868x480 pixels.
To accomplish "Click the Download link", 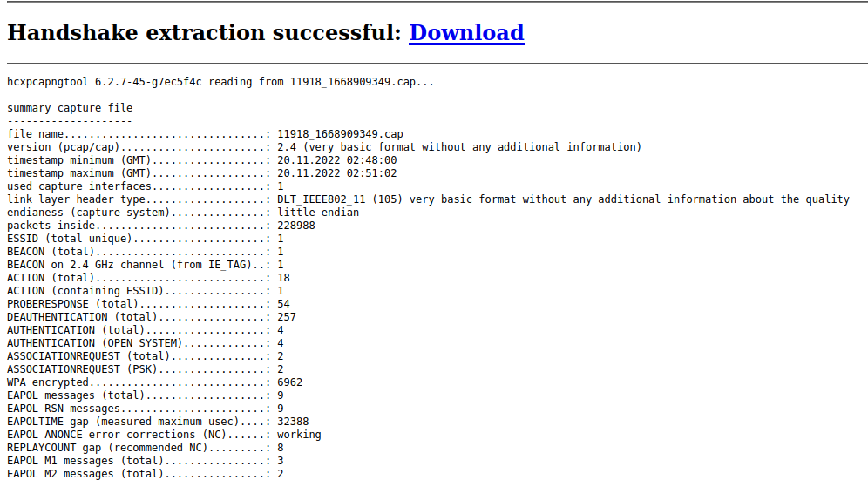I will pyautogui.click(x=466, y=33).
